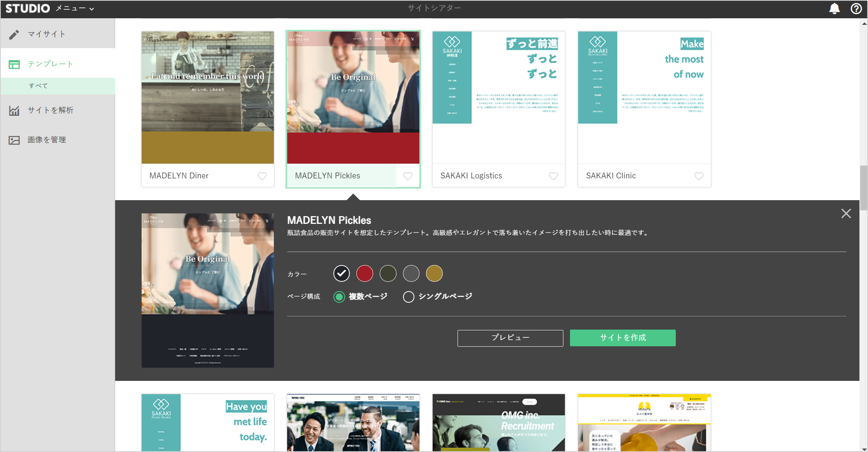Click the notification bell icon
The height and width of the screenshot is (452, 868).
tap(834, 9)
